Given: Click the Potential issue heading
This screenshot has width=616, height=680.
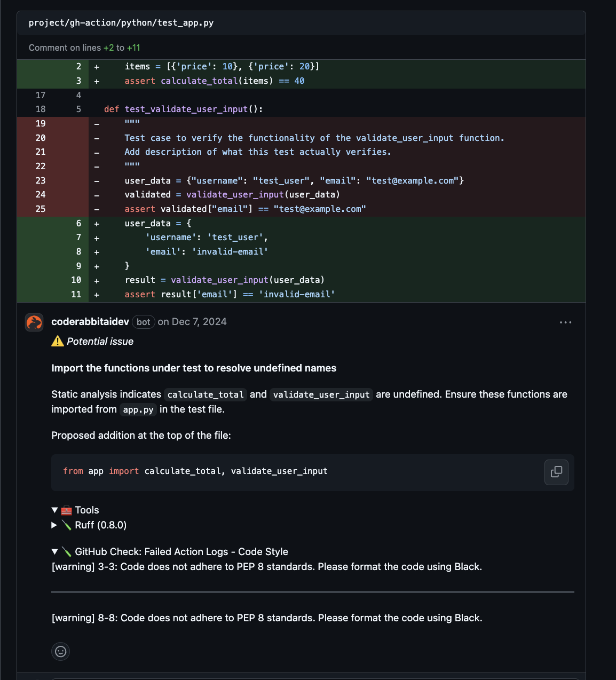Looking at the screenshot, I should (100, 341).
